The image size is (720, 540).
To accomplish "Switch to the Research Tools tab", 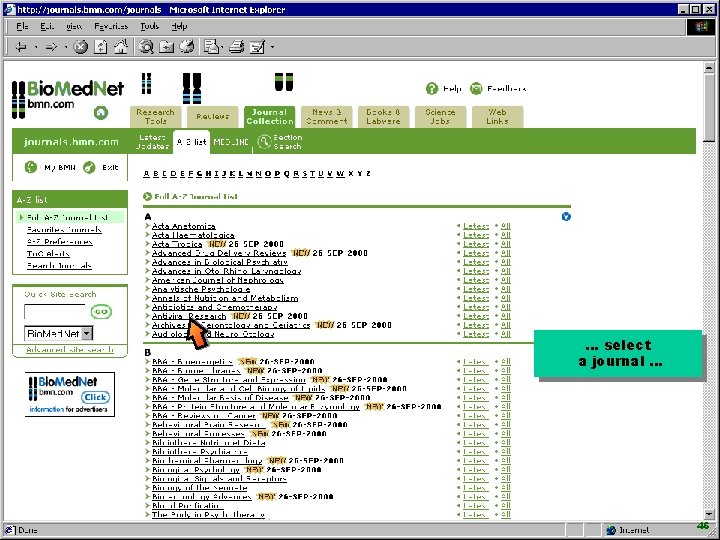I will [x=156, y=117].
